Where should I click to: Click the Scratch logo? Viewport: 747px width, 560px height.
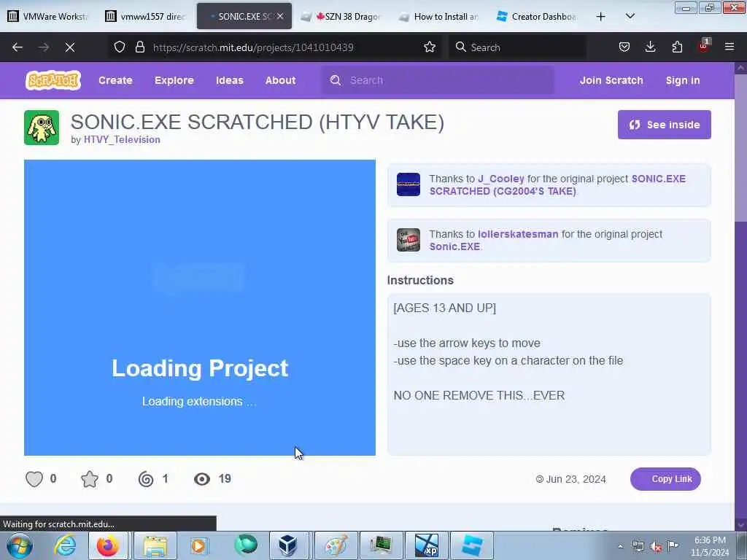click(53, 80)
